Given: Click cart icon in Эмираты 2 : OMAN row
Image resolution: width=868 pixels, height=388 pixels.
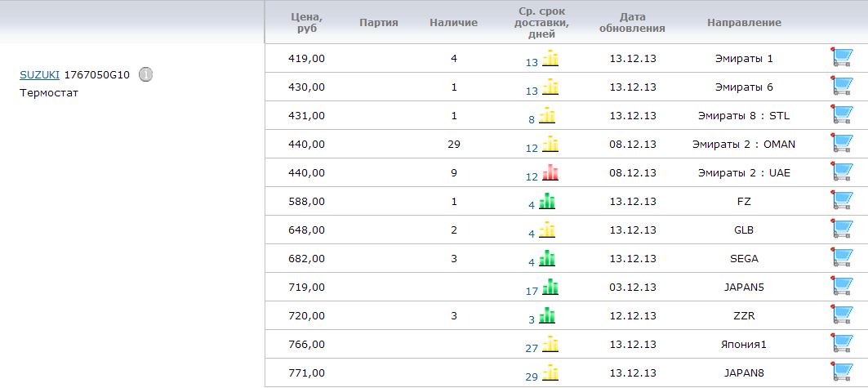Looking at the screenshot, I should (x=841, y=144).
